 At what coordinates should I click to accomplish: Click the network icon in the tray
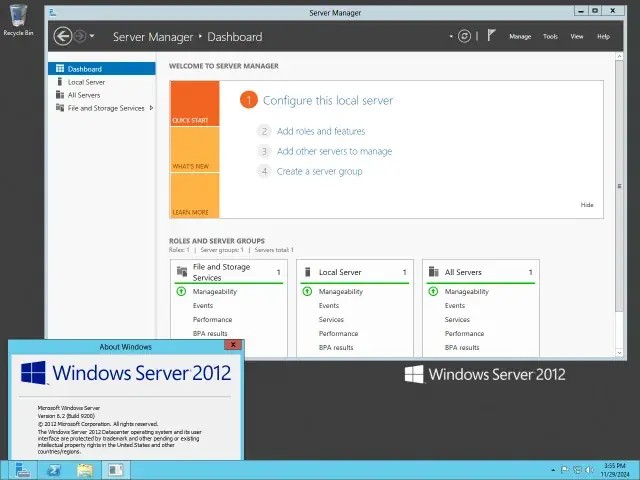tap(577, 470)
